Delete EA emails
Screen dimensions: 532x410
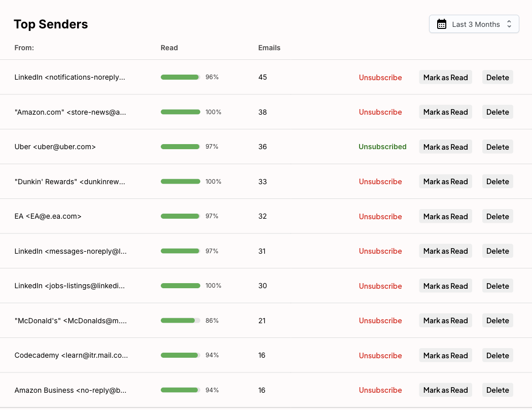pyautogui.click(x=498, y=217)
